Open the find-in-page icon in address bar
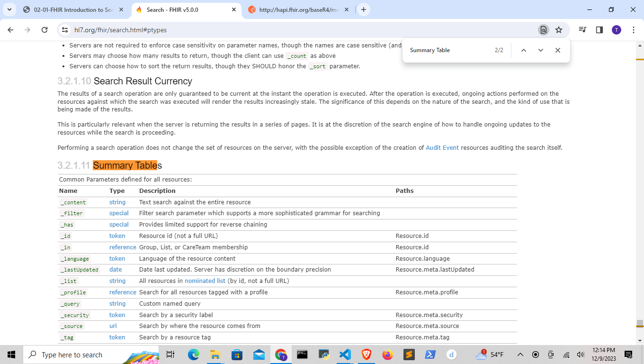Screen dimensions: 644x364 tap(544, 30)
